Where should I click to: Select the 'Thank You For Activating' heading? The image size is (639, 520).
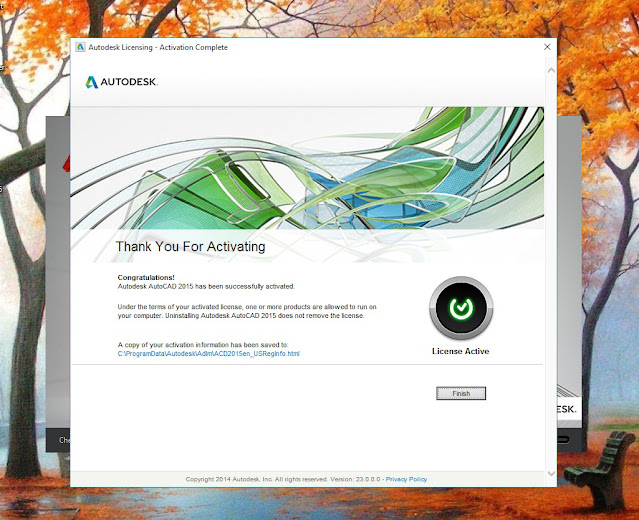(x=190, y=247)
